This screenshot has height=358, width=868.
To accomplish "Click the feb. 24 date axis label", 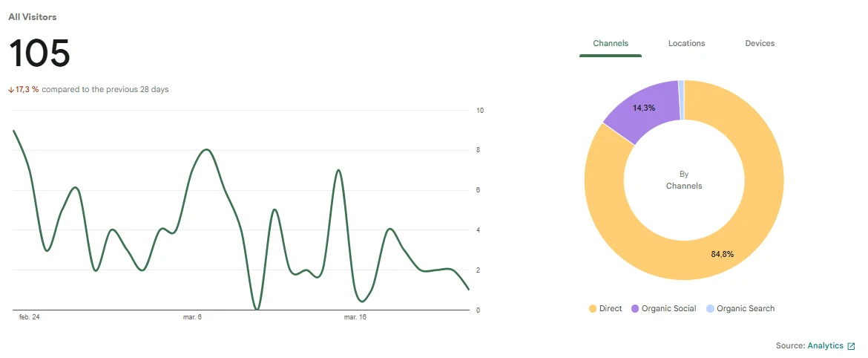I will click(29, 317).
